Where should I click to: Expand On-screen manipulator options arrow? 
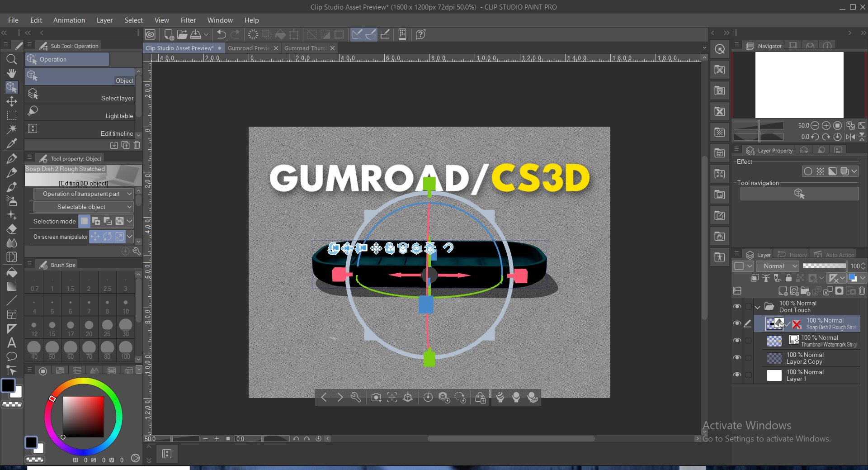pyautogui.click(x=130, y=237)
